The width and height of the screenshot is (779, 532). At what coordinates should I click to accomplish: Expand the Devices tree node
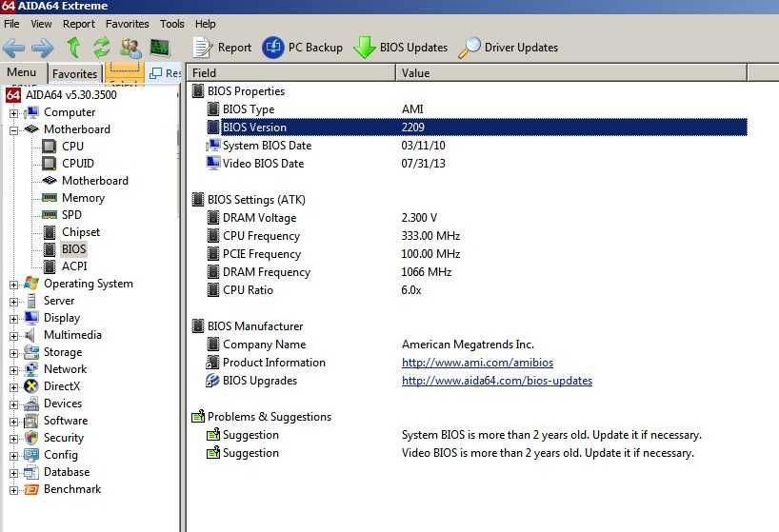click(x=14, y=405)
